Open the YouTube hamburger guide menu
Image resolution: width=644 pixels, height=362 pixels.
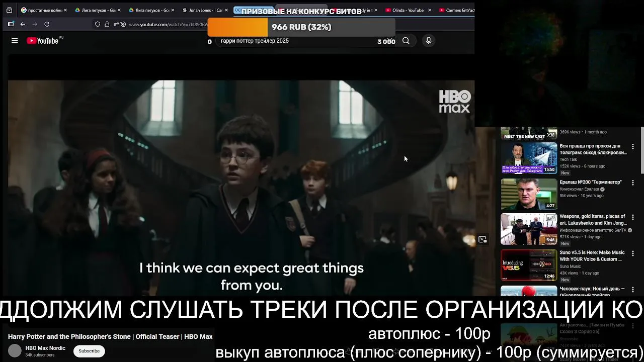15,41
